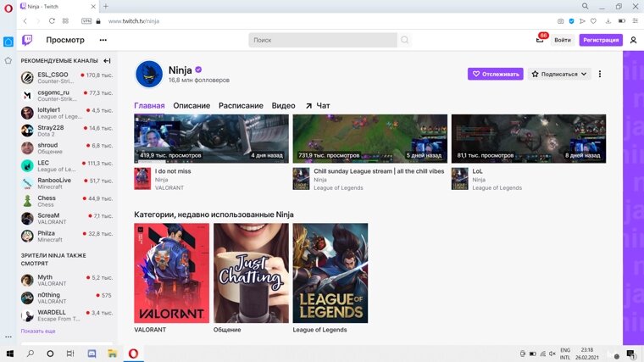Viewport: 644px width, 362px height.
Task: Open the RanbooLive channel
Action: click(67, 183)
